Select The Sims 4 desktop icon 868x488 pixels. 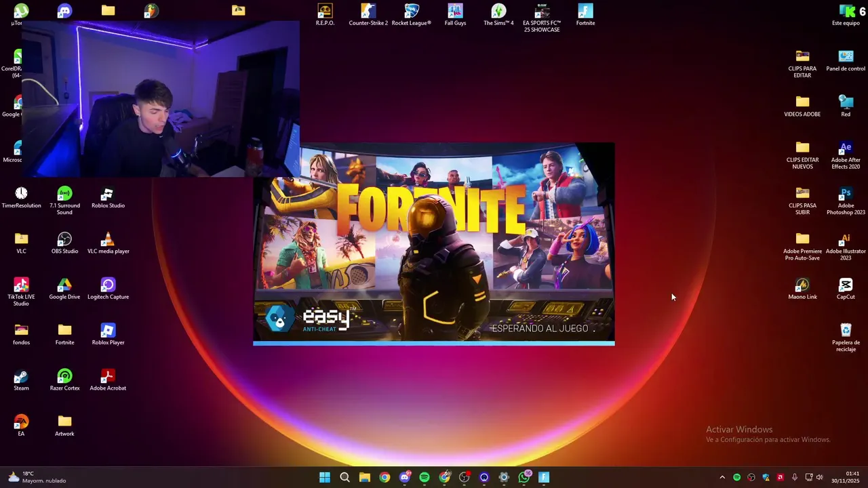pyautogui.click(x=498, y=14)
